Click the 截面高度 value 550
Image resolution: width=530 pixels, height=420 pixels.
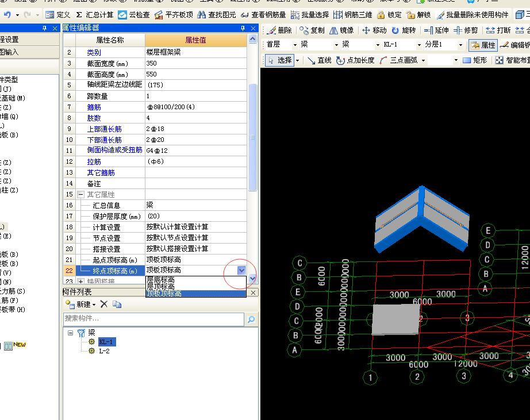point(196,74)
